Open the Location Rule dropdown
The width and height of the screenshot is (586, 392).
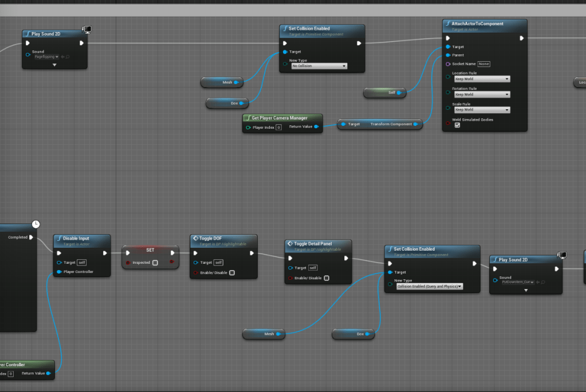pos(482,79)
